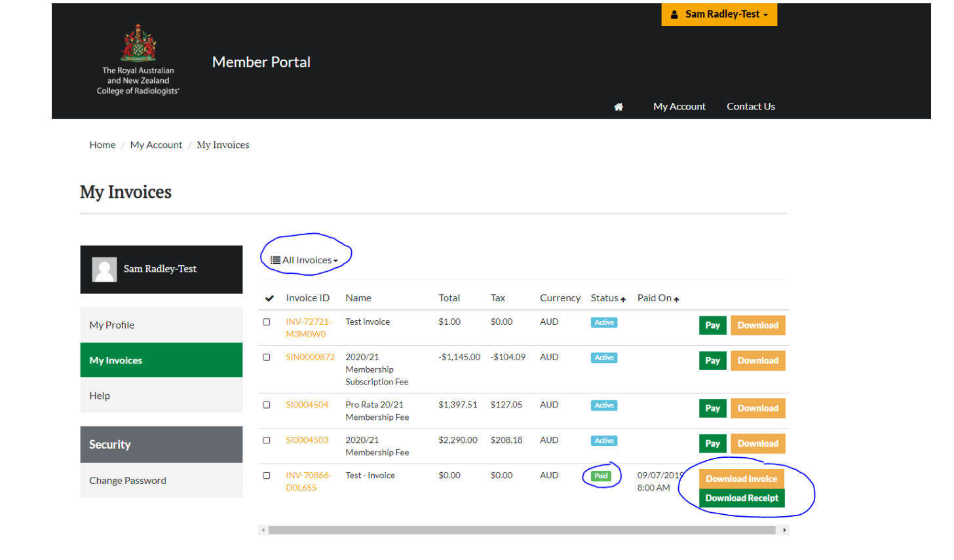Open the All Invoices filter dropdown

[304, 260]
